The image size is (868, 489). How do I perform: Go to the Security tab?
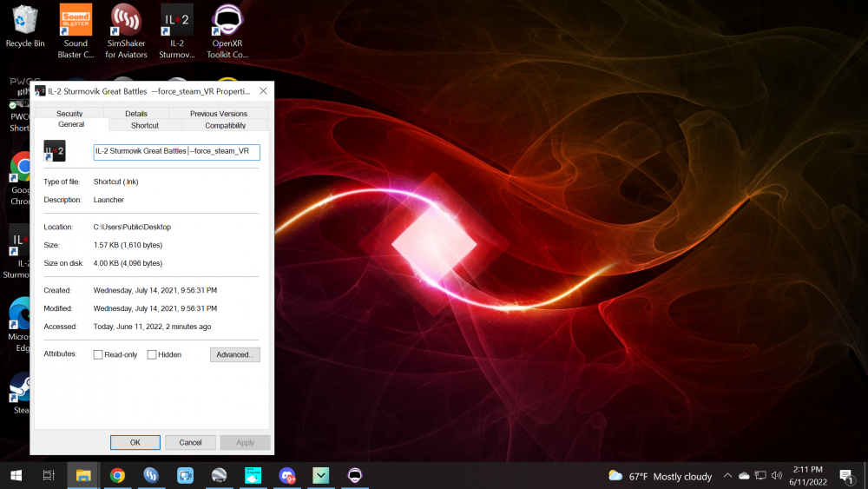pos(69,114)
